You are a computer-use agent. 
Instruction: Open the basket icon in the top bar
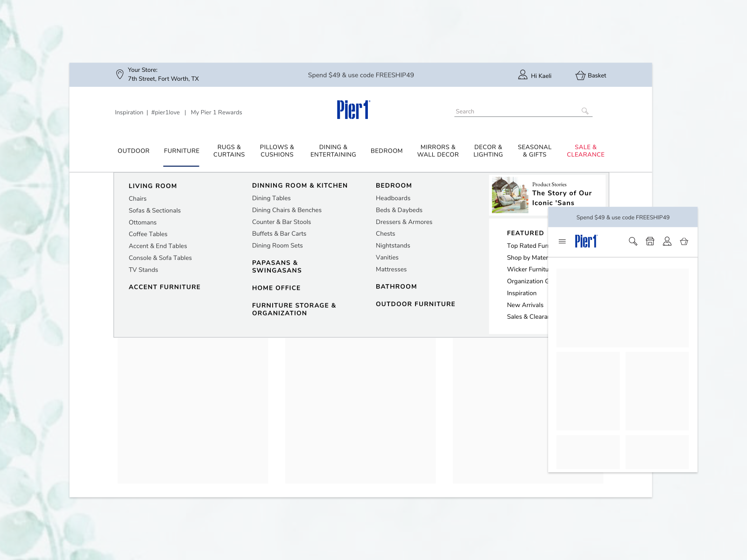click(580, 75)
